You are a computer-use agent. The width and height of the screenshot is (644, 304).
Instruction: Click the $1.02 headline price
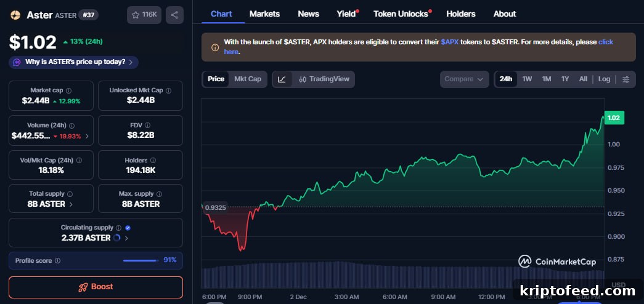[x=33, y=42]
